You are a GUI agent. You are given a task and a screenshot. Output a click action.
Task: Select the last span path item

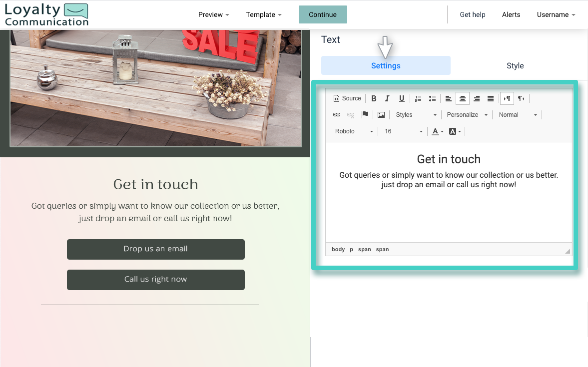coord(382,249)
